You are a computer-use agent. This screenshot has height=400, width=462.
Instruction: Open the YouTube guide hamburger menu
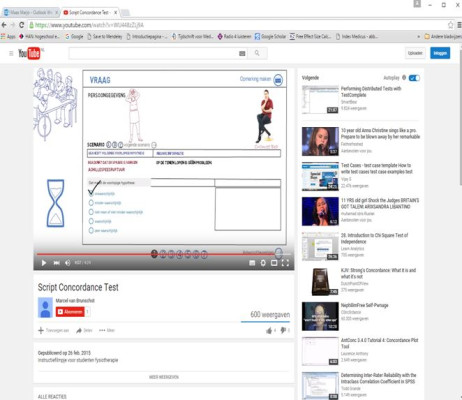tap(11, 53)
